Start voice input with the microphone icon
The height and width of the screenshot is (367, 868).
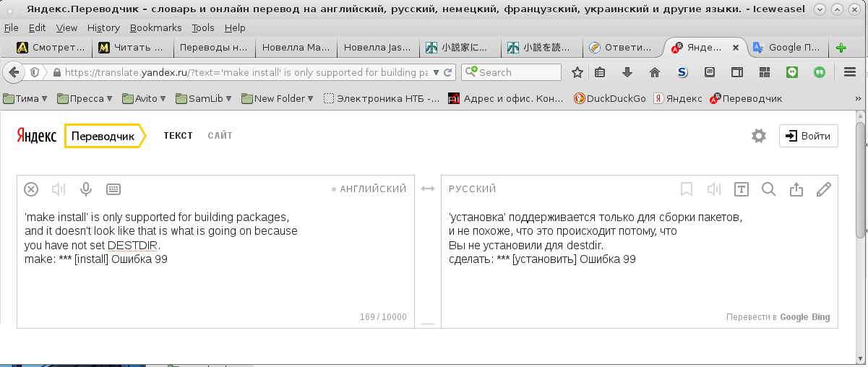(85, 189)
